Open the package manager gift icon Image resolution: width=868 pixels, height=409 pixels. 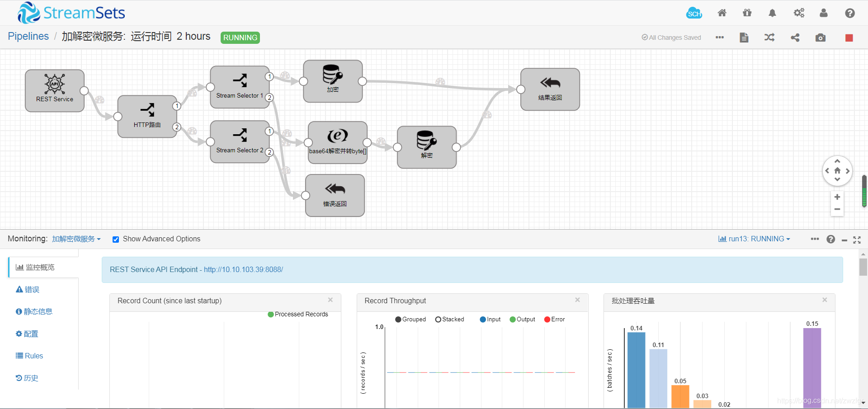[x=747, y=13]
